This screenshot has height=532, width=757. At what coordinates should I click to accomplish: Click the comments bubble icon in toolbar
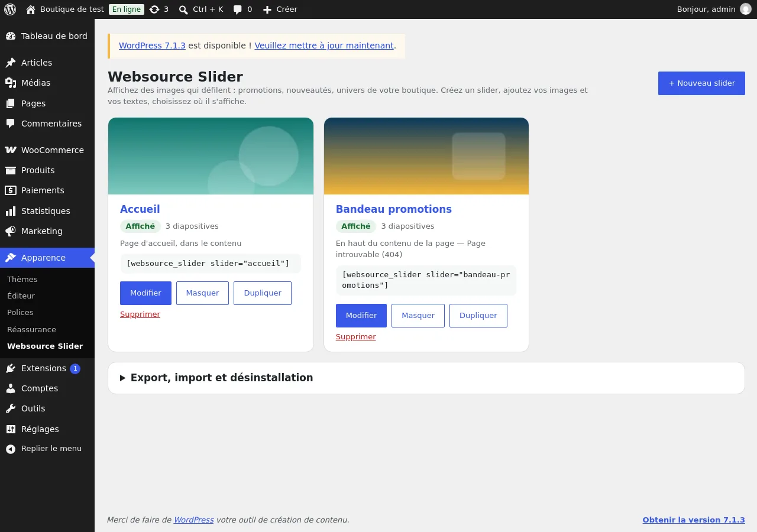click(x=238, y=9)
